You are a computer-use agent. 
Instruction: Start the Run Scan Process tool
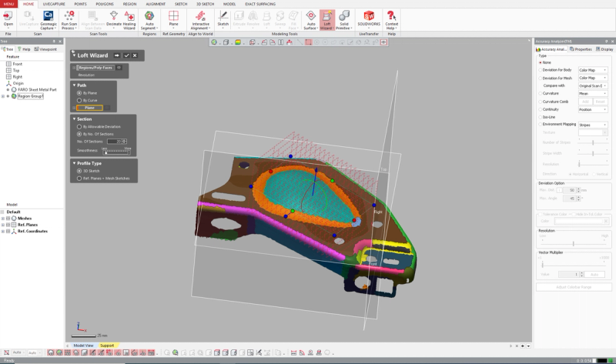click(x=69, y=20)
